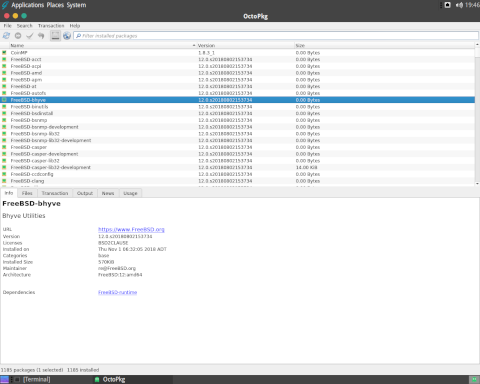Sort the list by Name column header
The image size is (480, 384).
tap(103, 45)
